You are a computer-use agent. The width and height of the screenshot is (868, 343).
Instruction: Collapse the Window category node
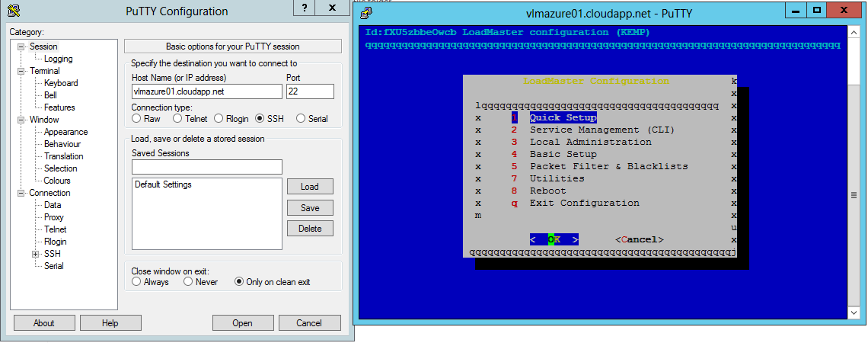(x=21, y=120)
